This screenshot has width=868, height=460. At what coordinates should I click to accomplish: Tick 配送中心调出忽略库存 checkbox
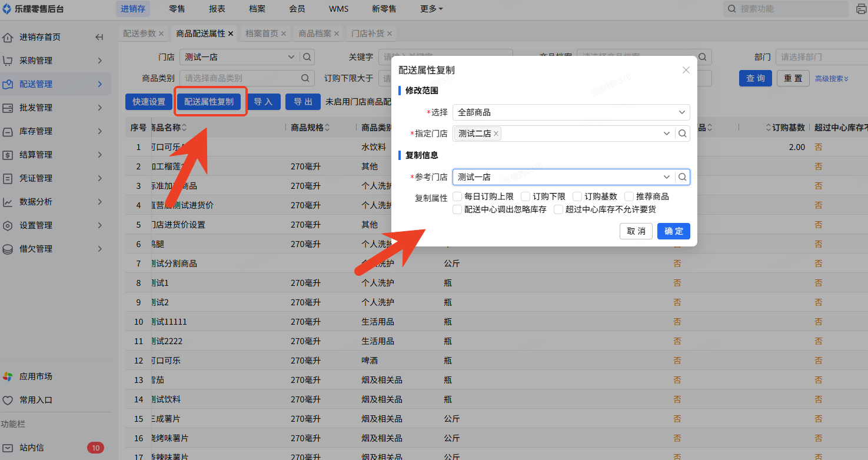coord(457,209)
